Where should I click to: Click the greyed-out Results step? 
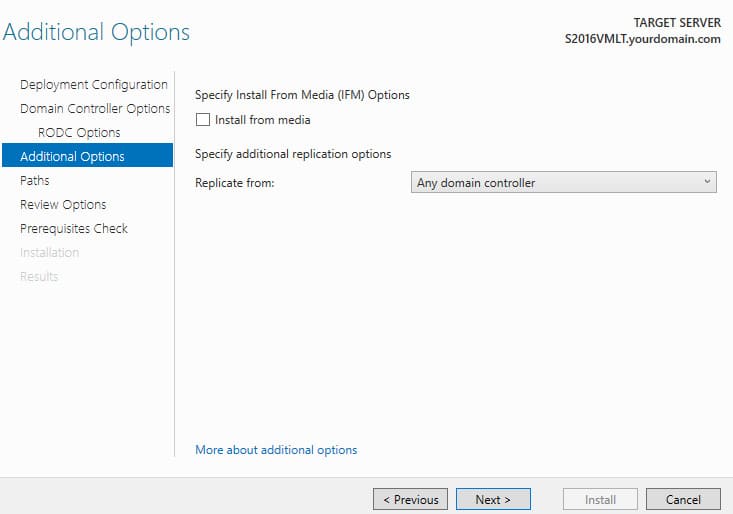(x=39, y=277)
